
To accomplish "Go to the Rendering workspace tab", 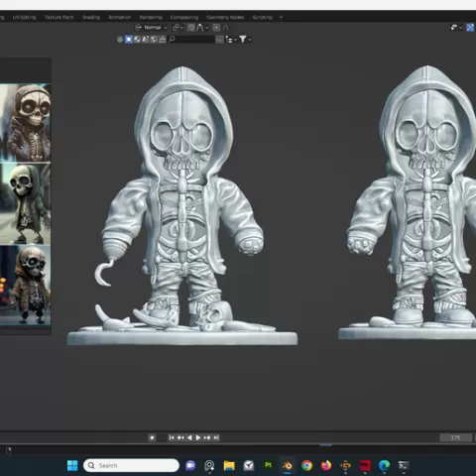I will pyautogui.click(x=151, y=17).
